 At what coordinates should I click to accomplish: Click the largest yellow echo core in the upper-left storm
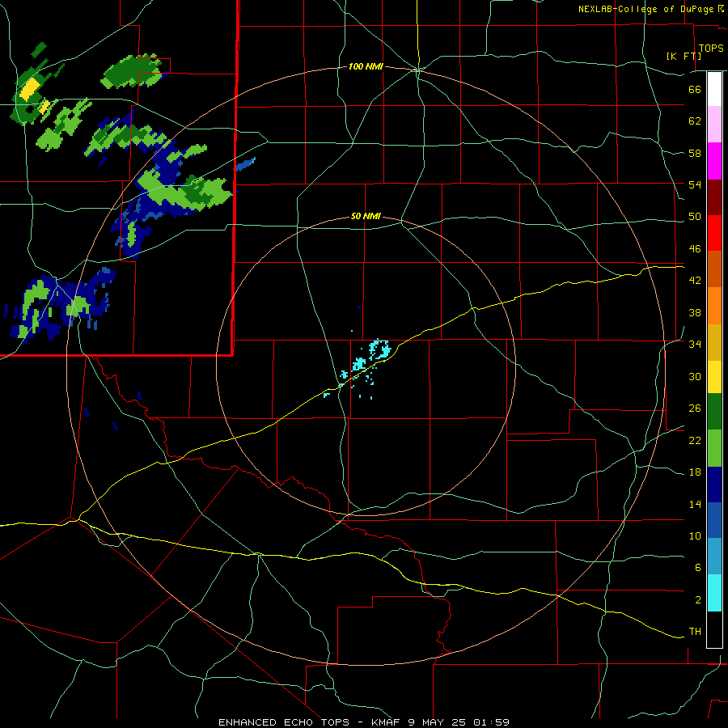[31, 89]
